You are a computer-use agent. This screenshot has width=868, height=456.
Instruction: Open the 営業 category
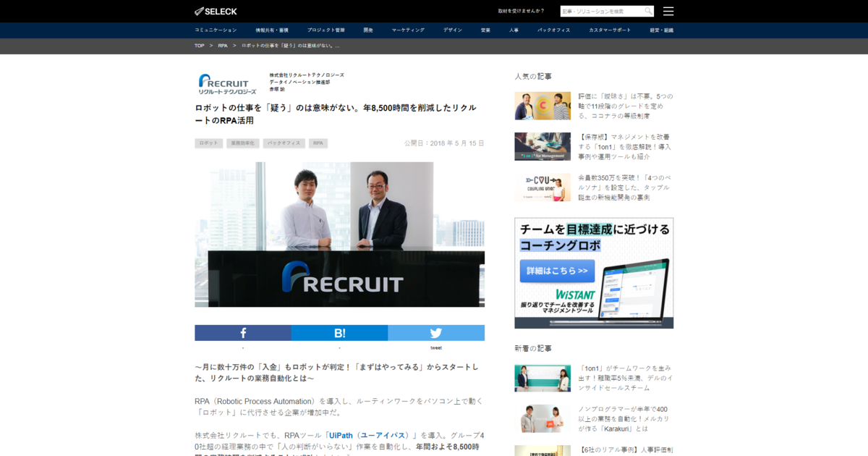coord(485,30)
